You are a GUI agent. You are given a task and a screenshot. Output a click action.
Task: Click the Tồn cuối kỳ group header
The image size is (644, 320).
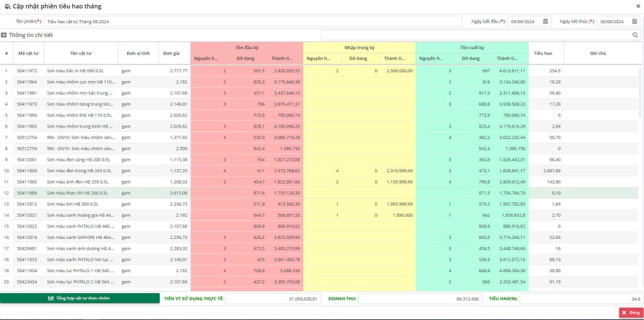pyautogui.click(x=472, y=48)
